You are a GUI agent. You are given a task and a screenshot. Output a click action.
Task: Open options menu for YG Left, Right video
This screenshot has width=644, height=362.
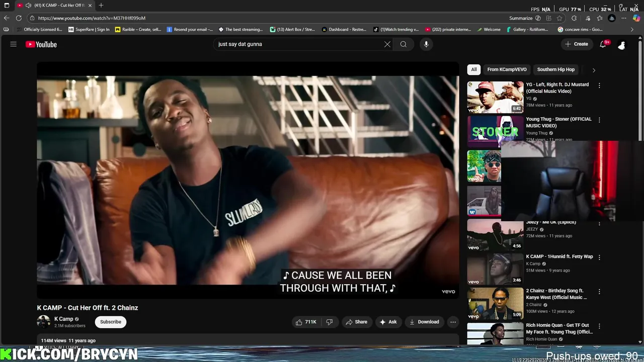coord(599,85)
